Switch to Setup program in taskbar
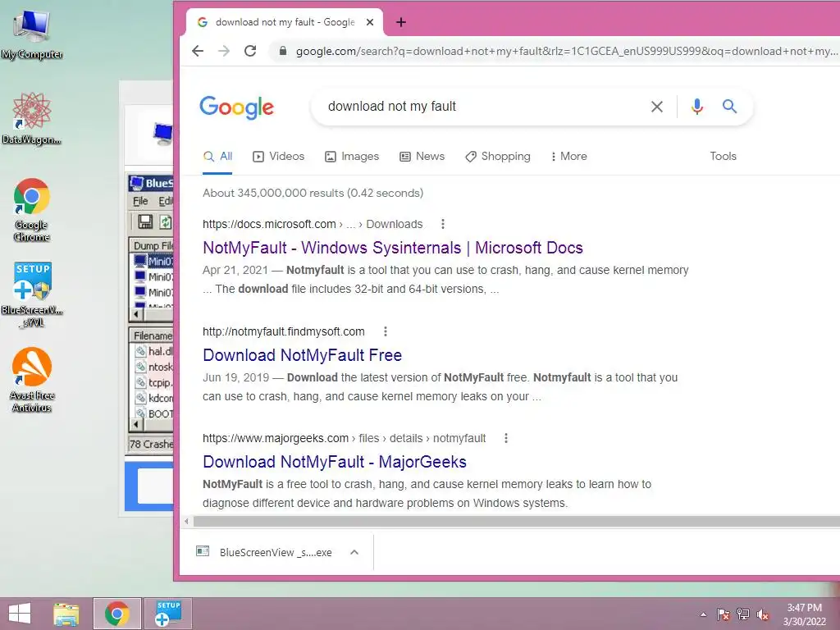The image size is (840, 630). [167, 614]
